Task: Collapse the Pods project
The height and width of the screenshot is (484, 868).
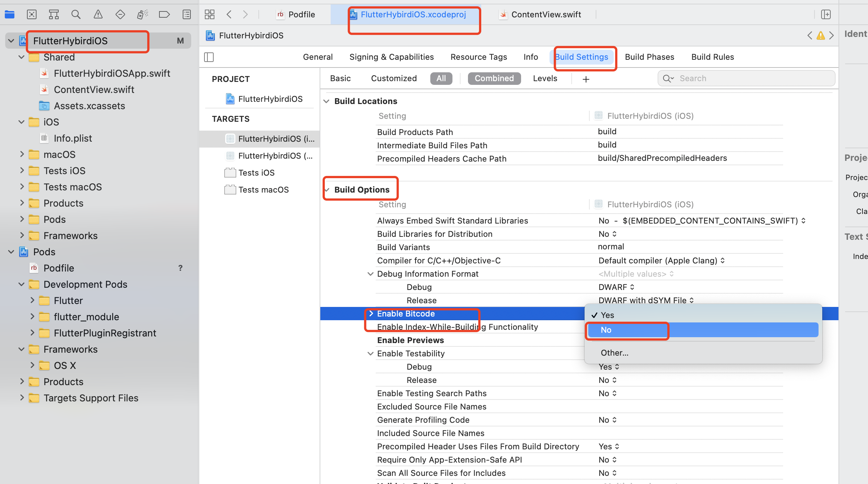Action: click(11, 252)
